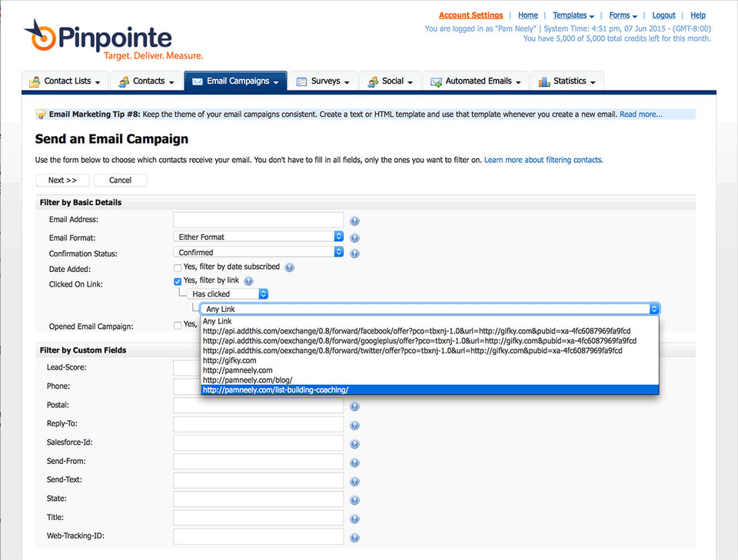
Task: Click help icon beside Confirmation Status dropdown
Action: click(x=354, y=253)
